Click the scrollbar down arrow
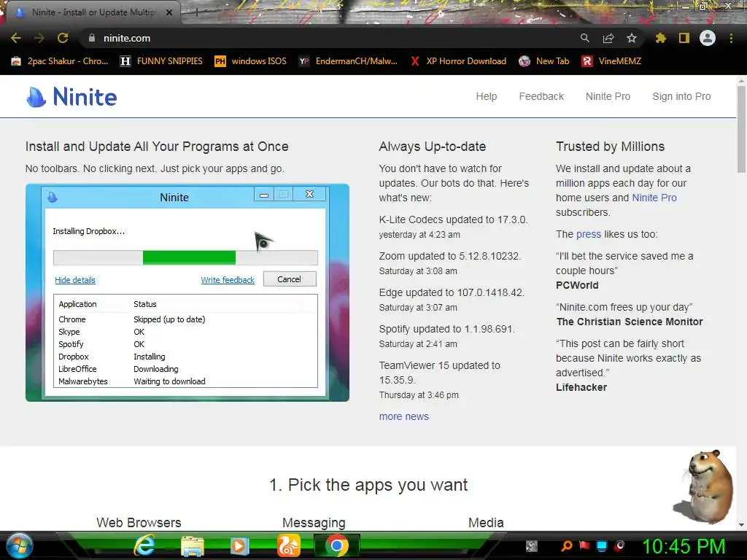Viewport: 747px width, 560px height. click(741, 525)
